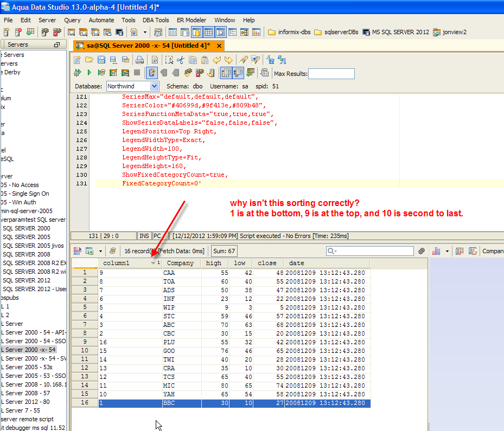504x431 pixels.
Task: Close the Untitled 4 query tab
Action: coord(219,46)
